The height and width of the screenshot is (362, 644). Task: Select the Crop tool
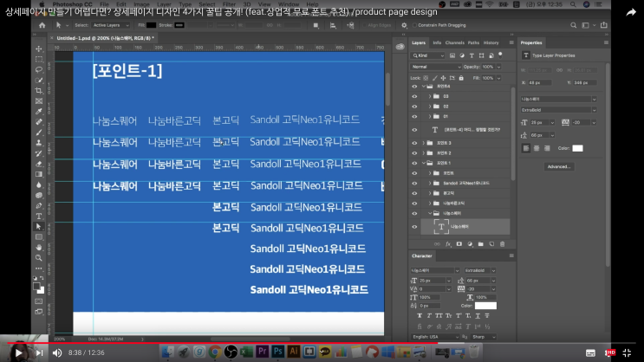pyautogui.click(x=39, y=90)
